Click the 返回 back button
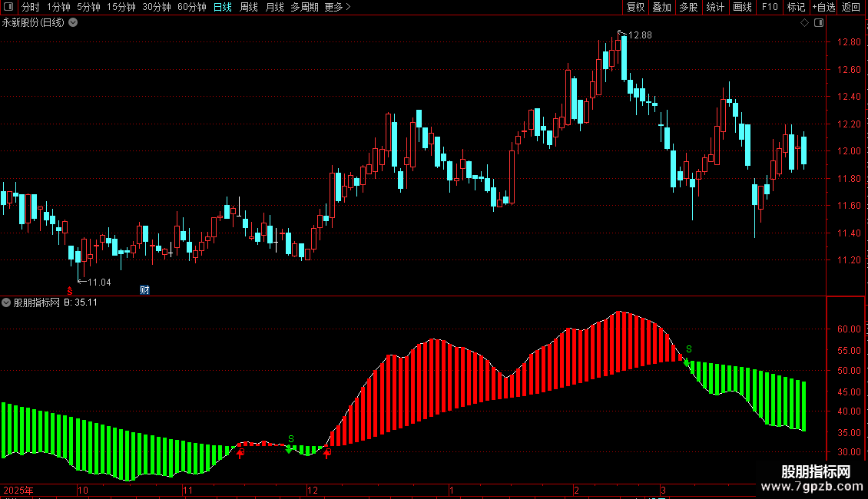 [851, 7]
